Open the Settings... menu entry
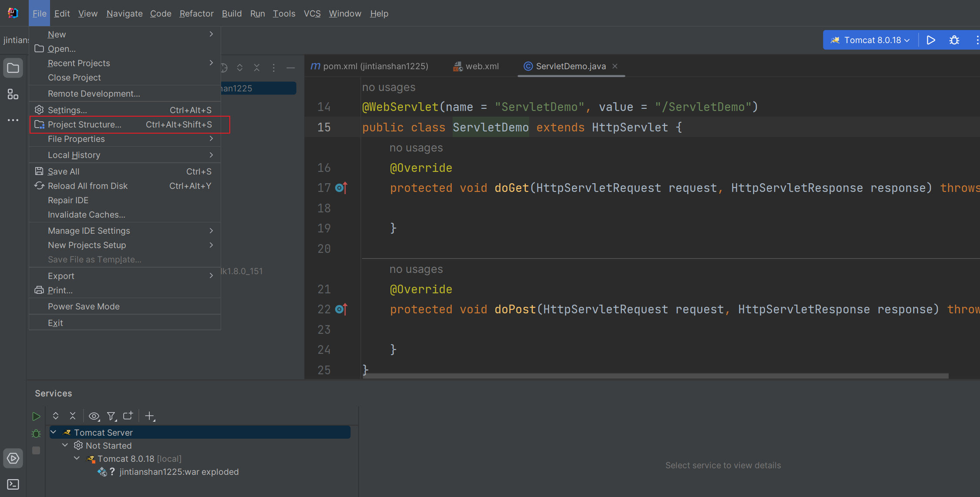Viewport: 980px width, 497px height. click(x=67, y=110)
